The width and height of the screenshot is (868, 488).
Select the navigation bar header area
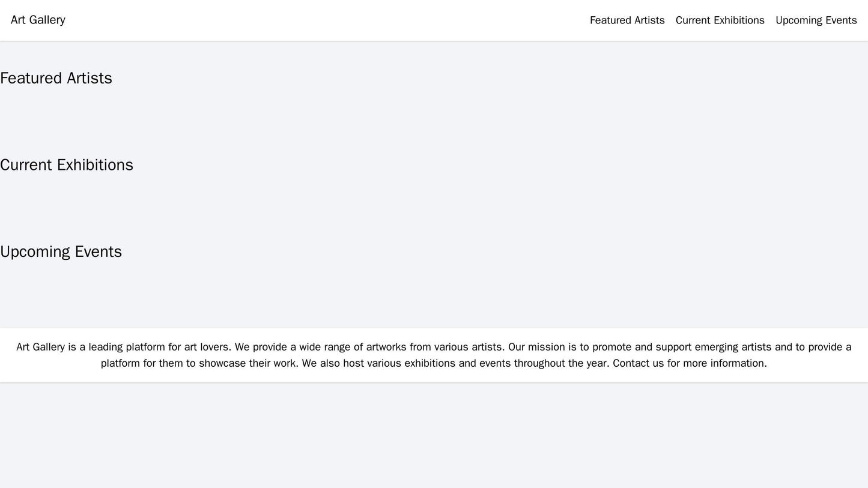click(x=434, y=19)
